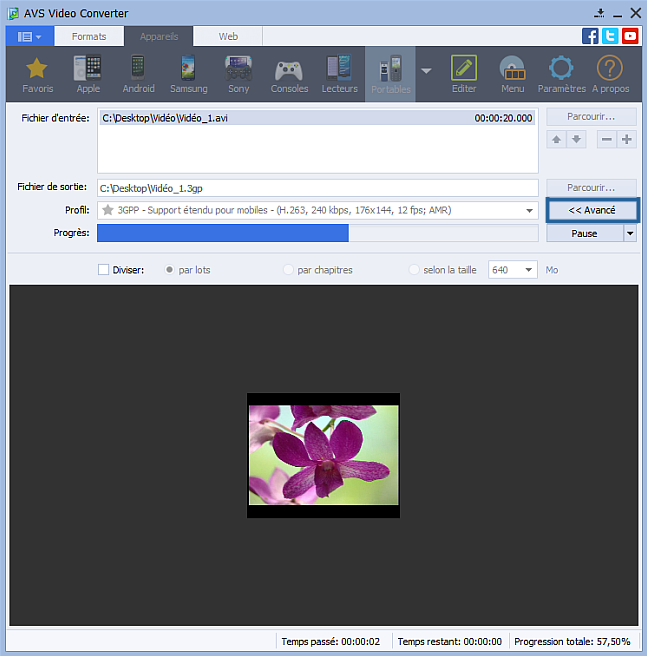Pick the Sony devices icon

click(x=239, y=74)
